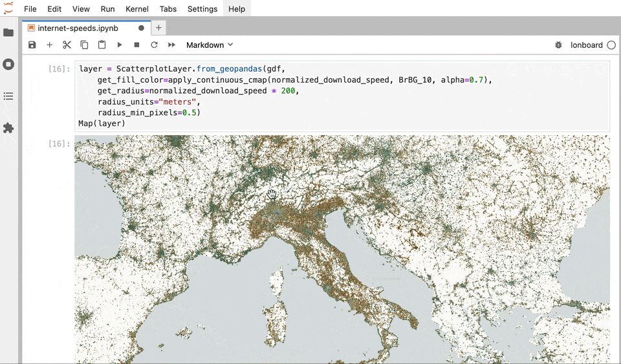Enable the debugger bug icon
The image size is (621, 364).
pyautogui.click(x=558, y=45)
